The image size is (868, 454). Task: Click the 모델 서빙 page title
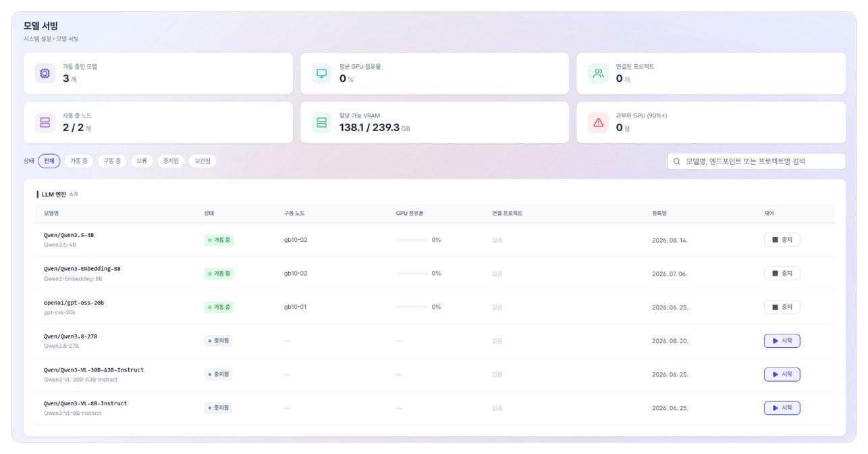tap(40, 26)
